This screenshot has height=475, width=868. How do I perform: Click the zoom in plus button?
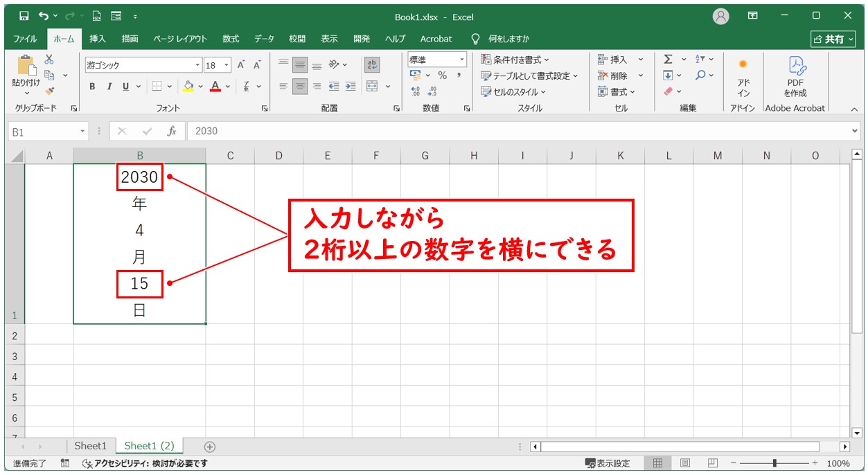point(815,463)
